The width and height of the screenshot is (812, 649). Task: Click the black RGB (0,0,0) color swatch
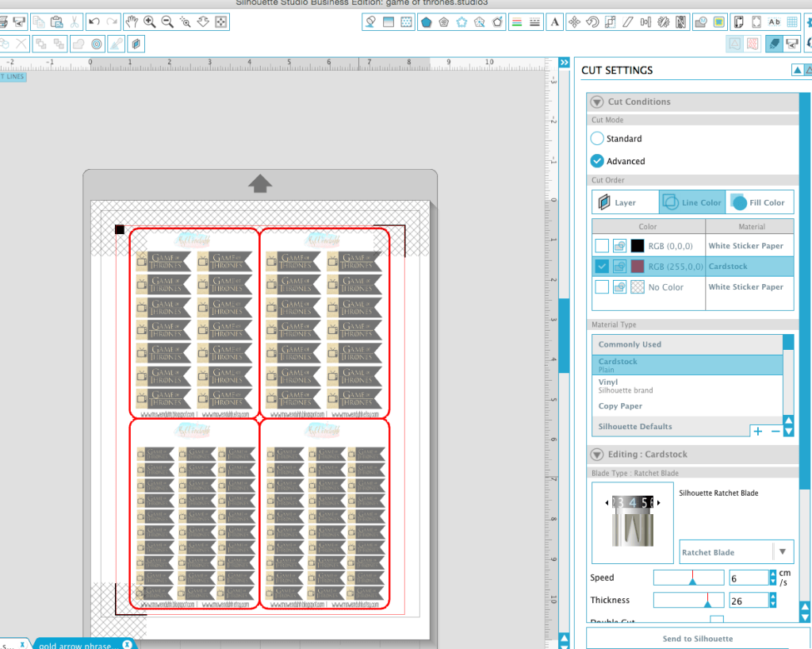tap(638, 245)
